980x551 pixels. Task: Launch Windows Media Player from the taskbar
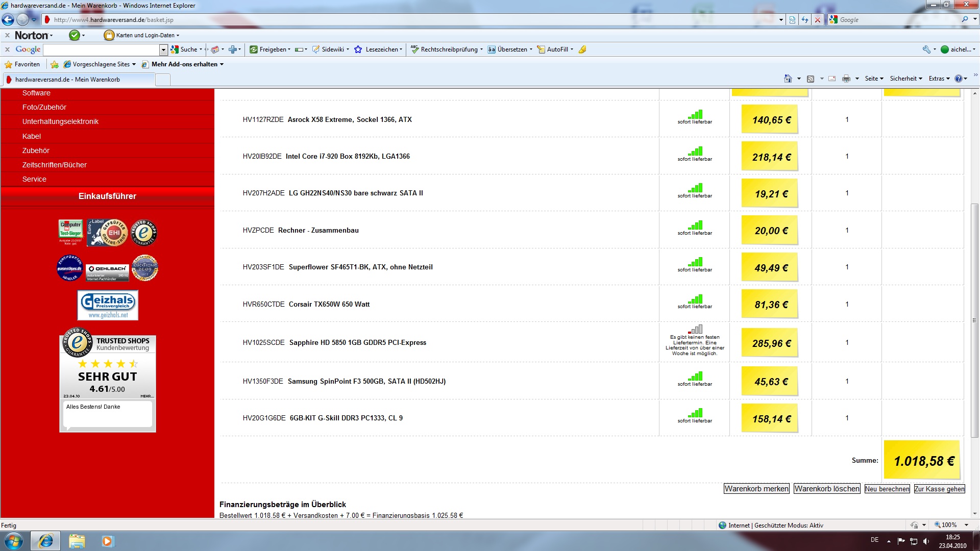(107, 541)
